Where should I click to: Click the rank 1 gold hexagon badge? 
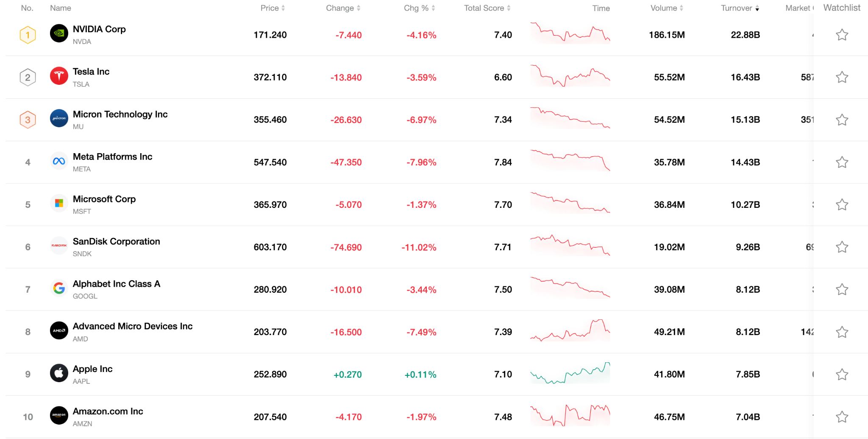coord(28,35)
